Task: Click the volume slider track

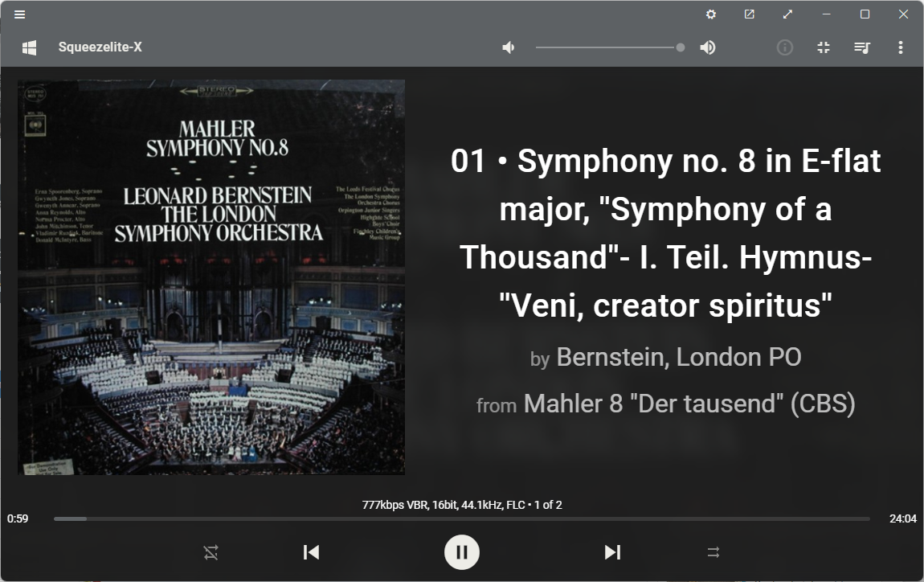Action: 610,47
